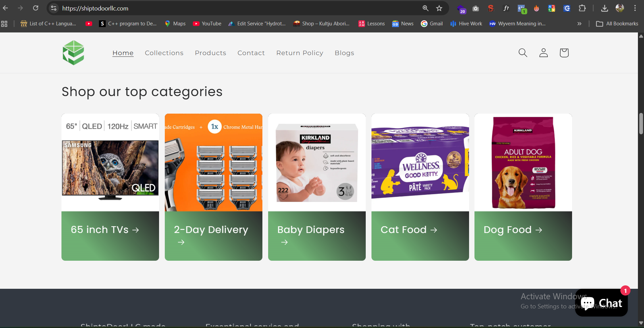644x328 pixels.
Task: Open the apps grid in bookmarks bar
Action: pos(4,24)
